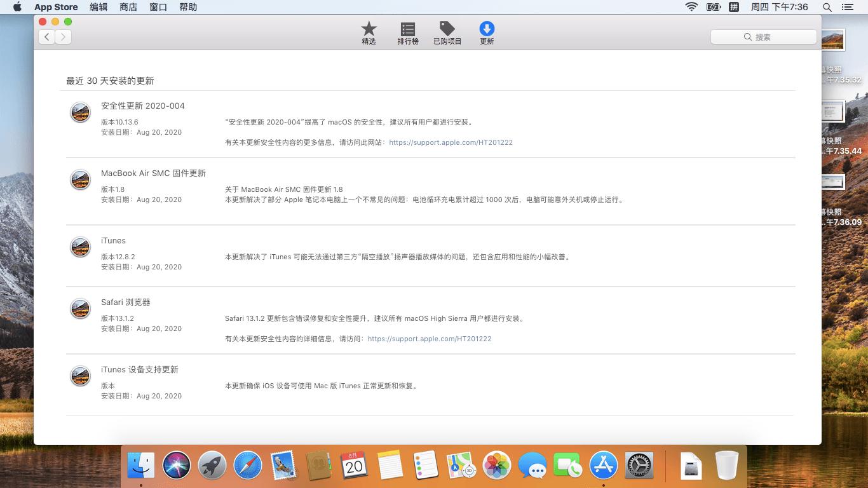
Task: Open Photos from the Dock
Action: pyautogui.click(x=496, y=465)
